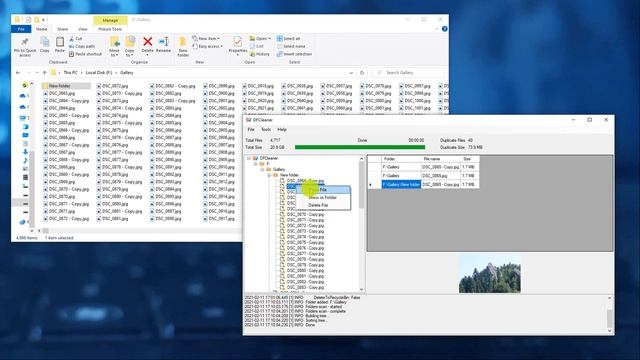Click the Size column header
640x360 pixels.
[470, 159]
